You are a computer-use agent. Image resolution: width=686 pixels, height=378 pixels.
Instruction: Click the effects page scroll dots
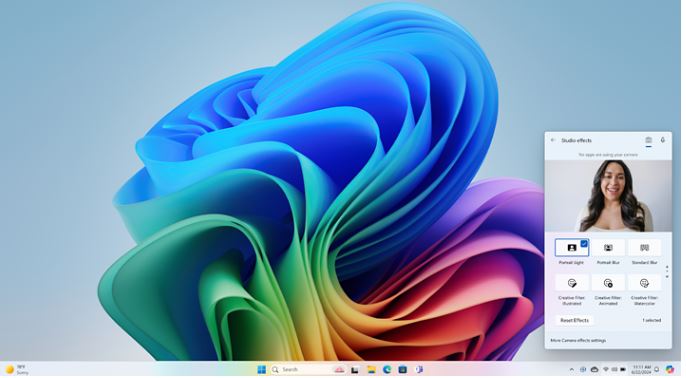point(667,272)
